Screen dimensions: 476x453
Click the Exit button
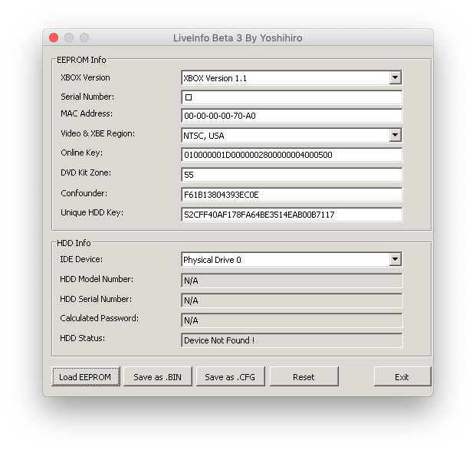(402, 376)
